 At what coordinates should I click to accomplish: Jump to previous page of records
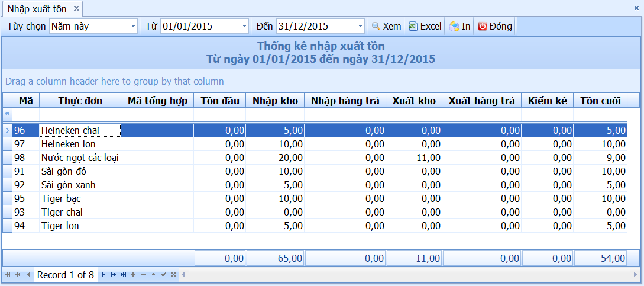(18, 275)
